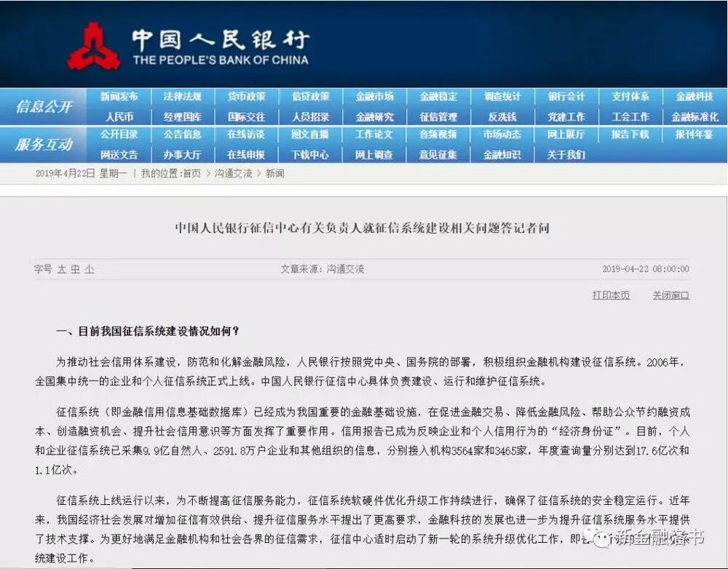
Task: Open the 经理国库 link
Action: (x=183, y=117)
